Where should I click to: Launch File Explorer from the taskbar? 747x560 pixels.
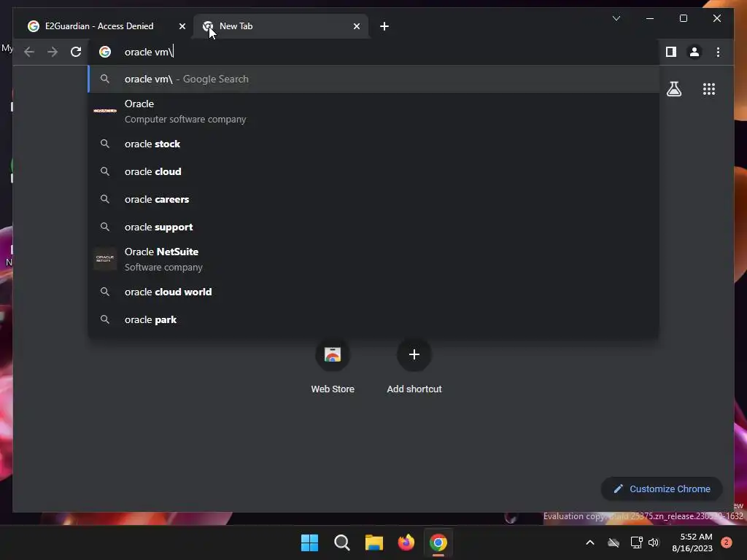click(x=374, y=542)
